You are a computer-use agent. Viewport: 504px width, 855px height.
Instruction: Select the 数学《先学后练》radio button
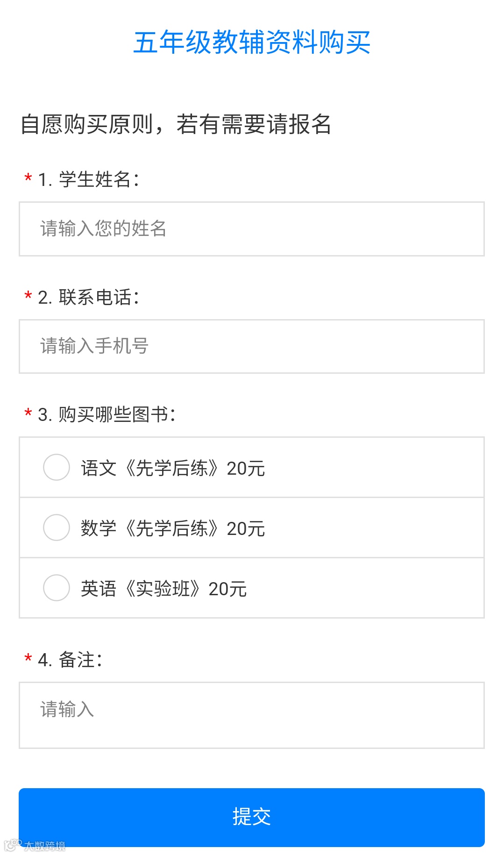pos(57,527)
